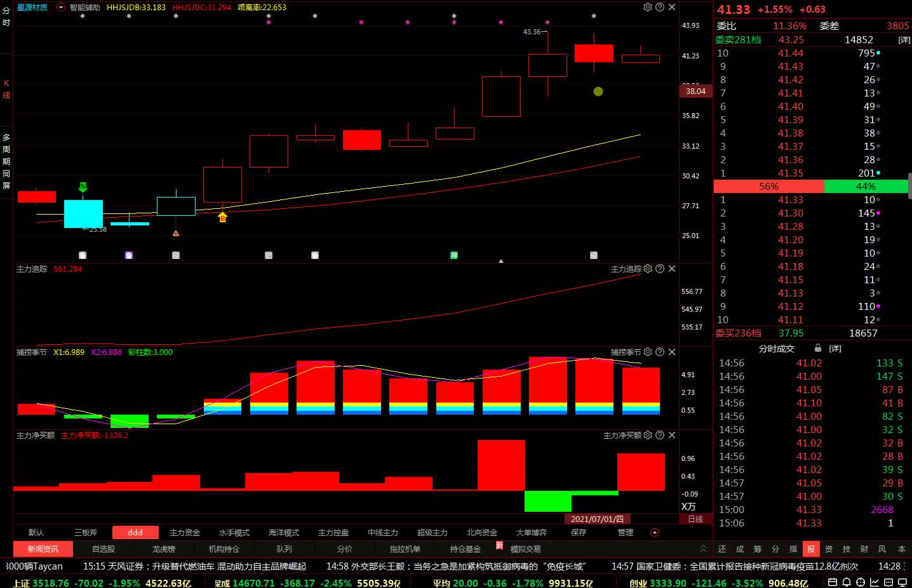The width and height of the screenshot is (912, 588).
Task: Open the 日线 period selector
Action: (695, 519)
